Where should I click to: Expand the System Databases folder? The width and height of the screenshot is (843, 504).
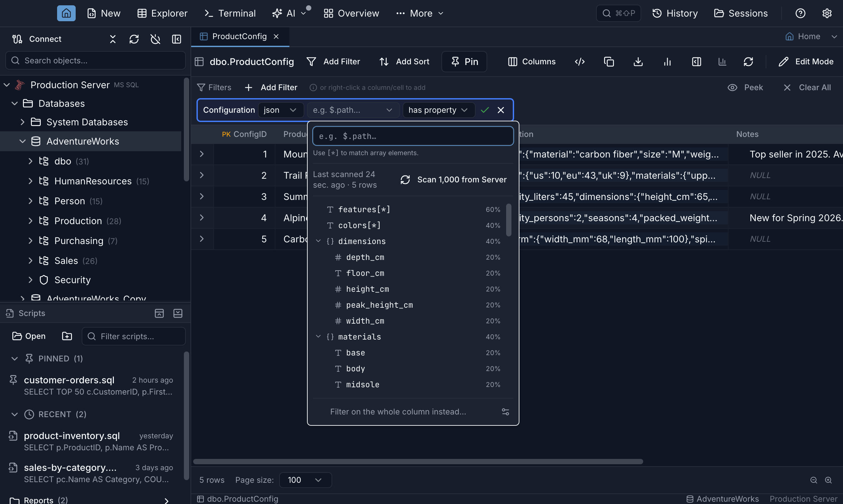[23, 122]
